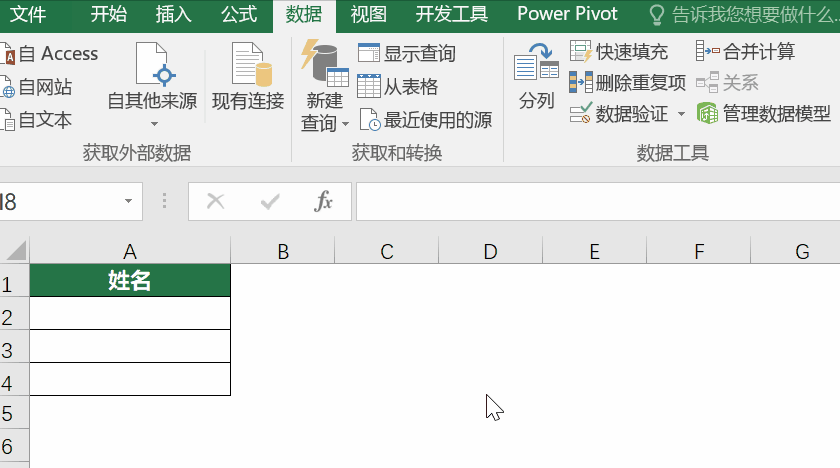
Task: Click the 数据验证 data validation icon
Action: (580, 113)
